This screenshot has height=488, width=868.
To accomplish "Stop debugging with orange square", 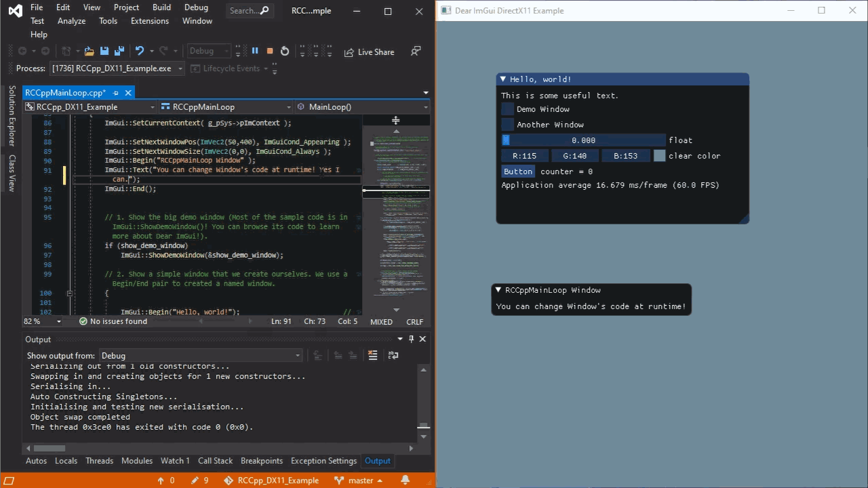I will 270,52.
